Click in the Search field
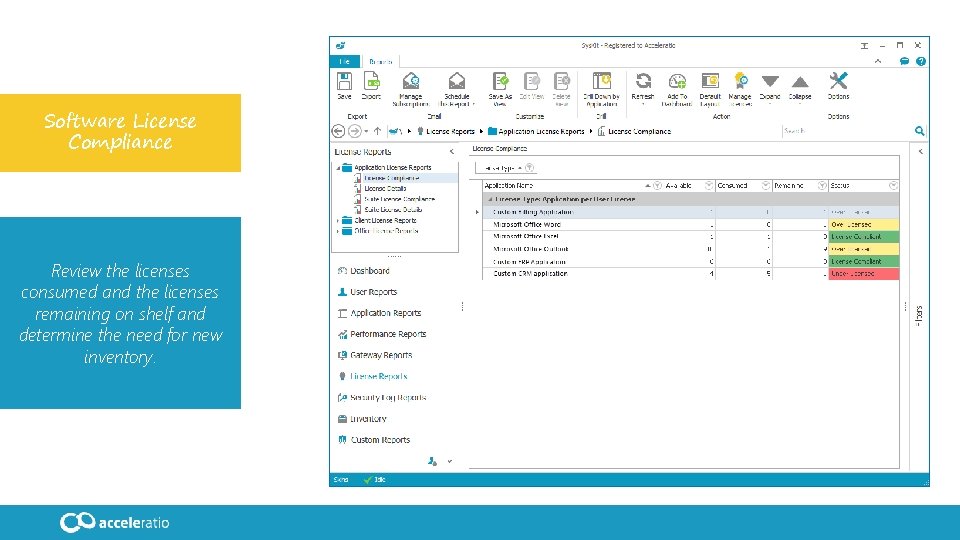960x540 pixels. pyautogui.click(x=847, y=131)
